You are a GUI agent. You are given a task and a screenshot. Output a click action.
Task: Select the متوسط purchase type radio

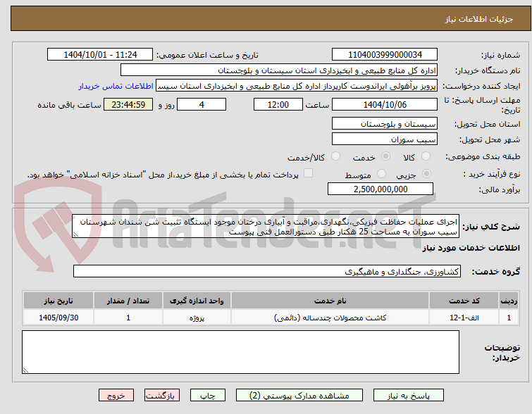(381, 174)
